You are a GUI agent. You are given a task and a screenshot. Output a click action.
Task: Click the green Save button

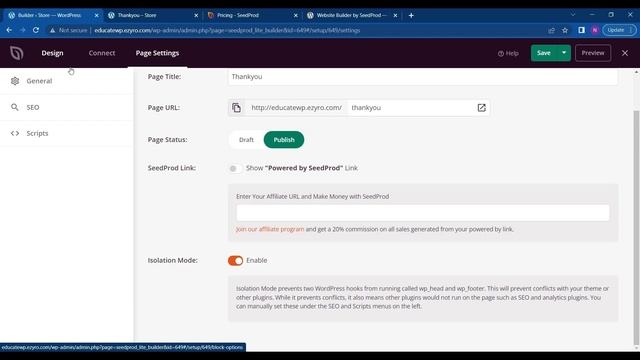coord(544,53)
